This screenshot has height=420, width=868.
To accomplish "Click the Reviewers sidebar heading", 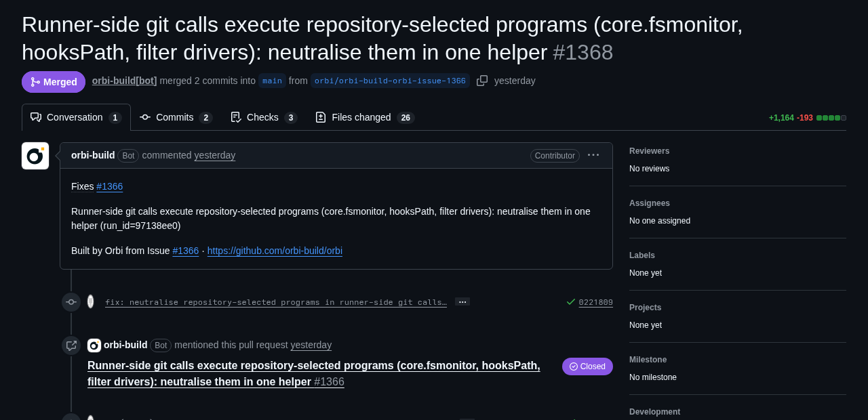I will pyautogui.click(x=649, y=151).
